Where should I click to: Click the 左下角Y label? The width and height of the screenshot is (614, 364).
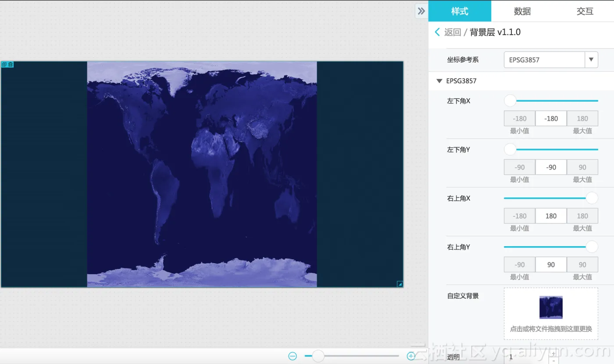tap(459, 149)
